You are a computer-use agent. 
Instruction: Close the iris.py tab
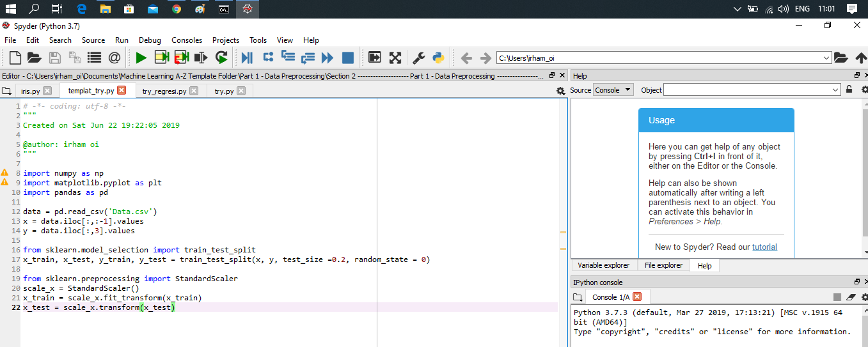pyautogui.click(x=47, y=91)
